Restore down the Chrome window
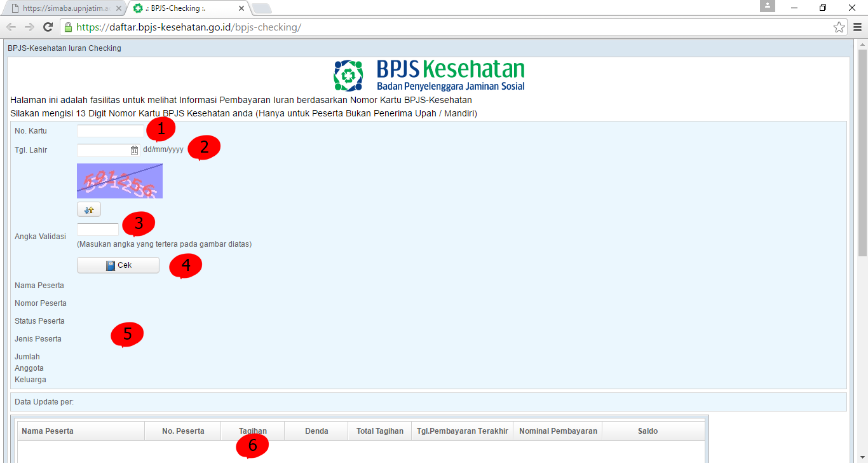The image size is (868, 463). [823, 8]
